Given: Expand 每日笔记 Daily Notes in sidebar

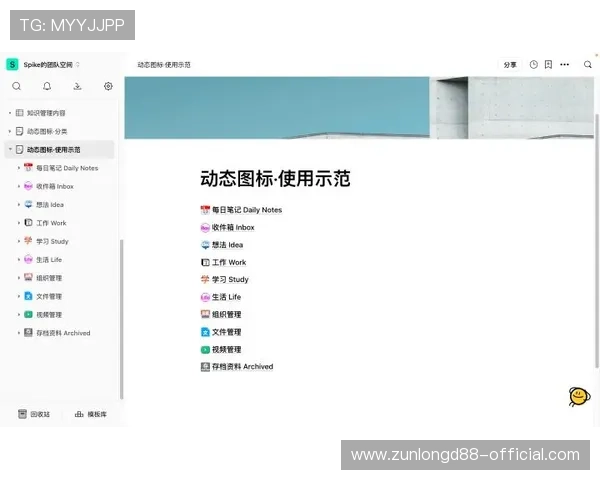Looking at the screenshot, I should (x=19, y=168).
